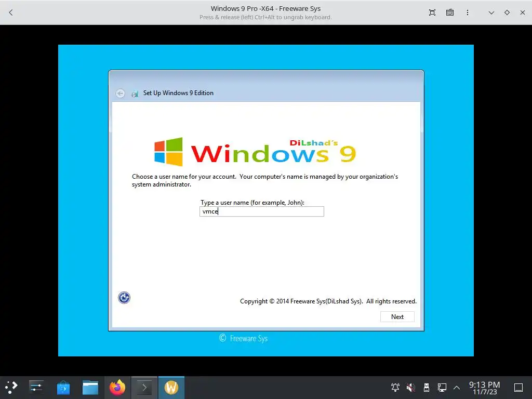Open the network connections tray icon

(x=442, y=387)
